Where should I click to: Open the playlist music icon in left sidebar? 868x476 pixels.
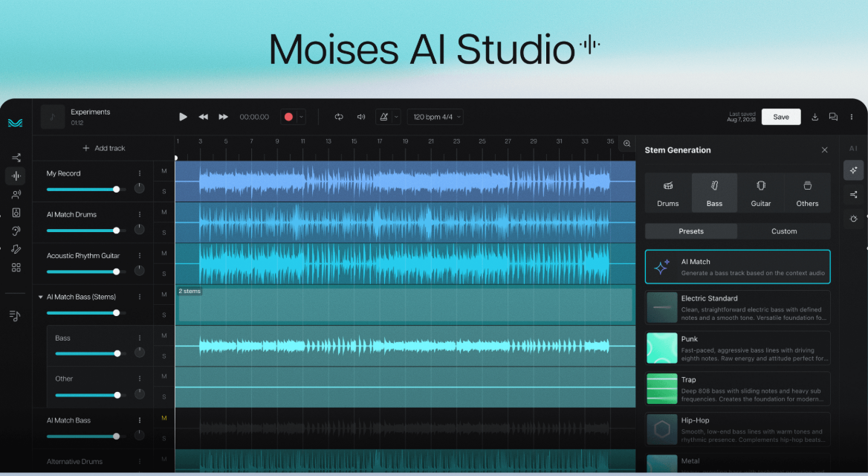point(15,315)
